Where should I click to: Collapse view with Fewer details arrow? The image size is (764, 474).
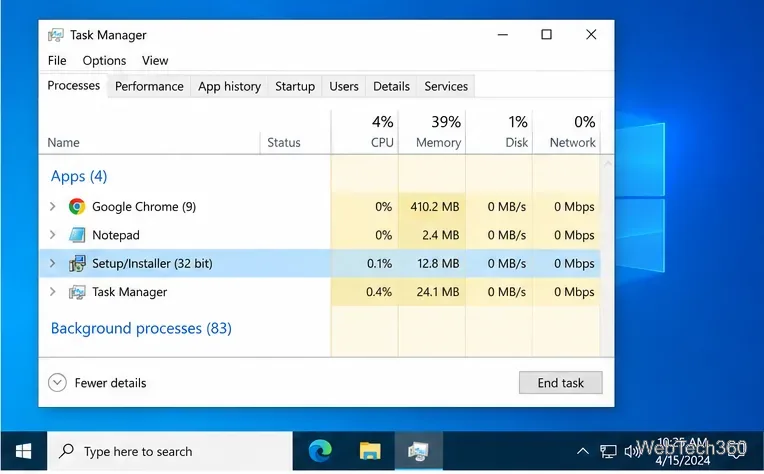click(x=57, y=382)
